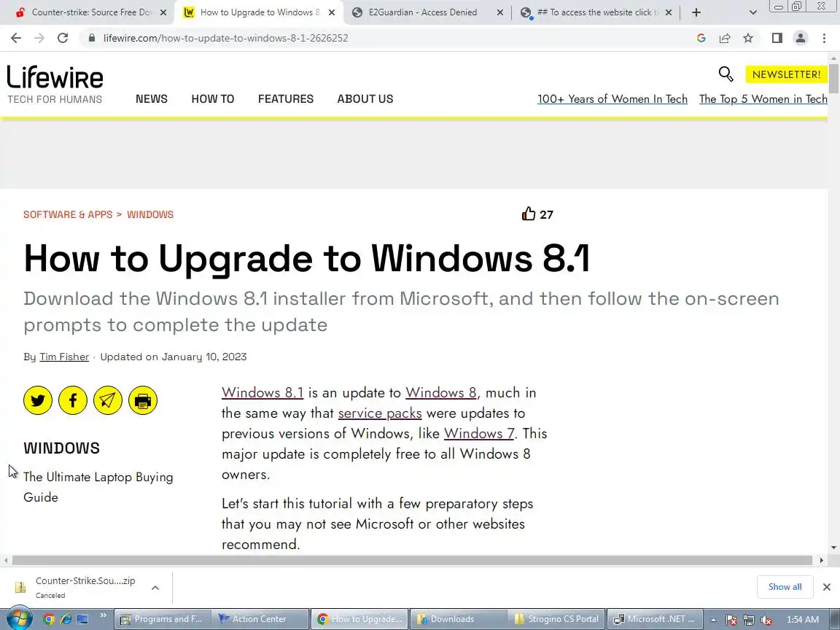The height and width of the screenshot is (630, 840).
Task: Open The Ultimate Laptop Buying Guide link
Action: (x=98, y=487)
